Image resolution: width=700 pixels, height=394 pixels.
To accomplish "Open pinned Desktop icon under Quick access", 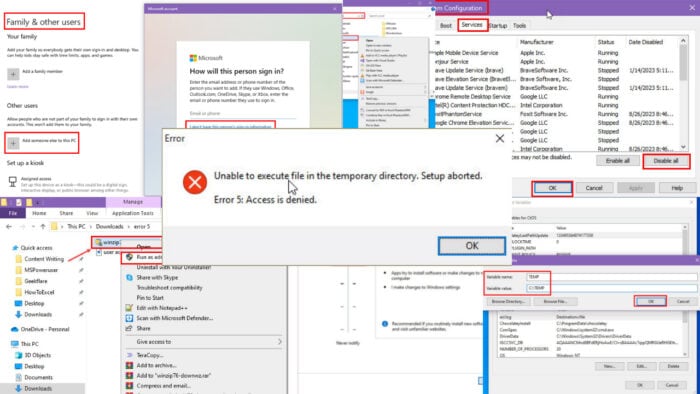I will coord(18,303).
